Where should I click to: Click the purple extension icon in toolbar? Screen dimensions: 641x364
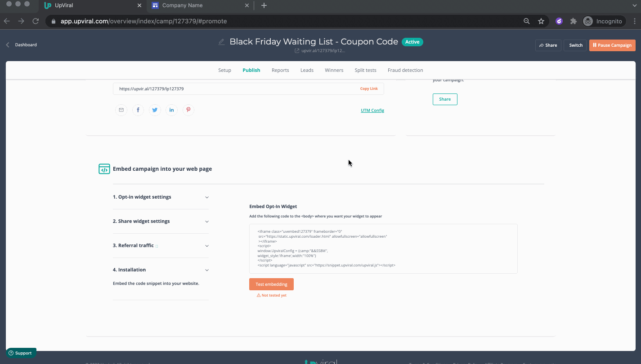click(x=559, y=21)
